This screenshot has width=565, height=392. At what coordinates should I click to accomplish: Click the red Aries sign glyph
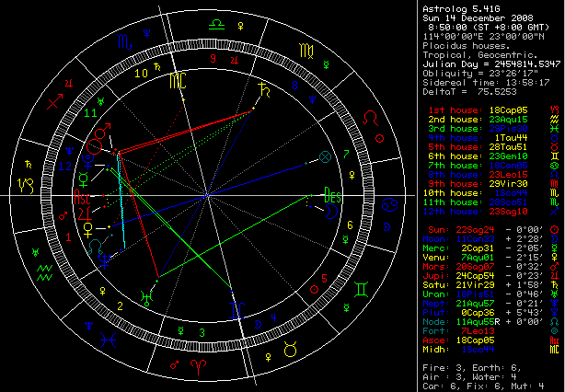tap(197, 365)
